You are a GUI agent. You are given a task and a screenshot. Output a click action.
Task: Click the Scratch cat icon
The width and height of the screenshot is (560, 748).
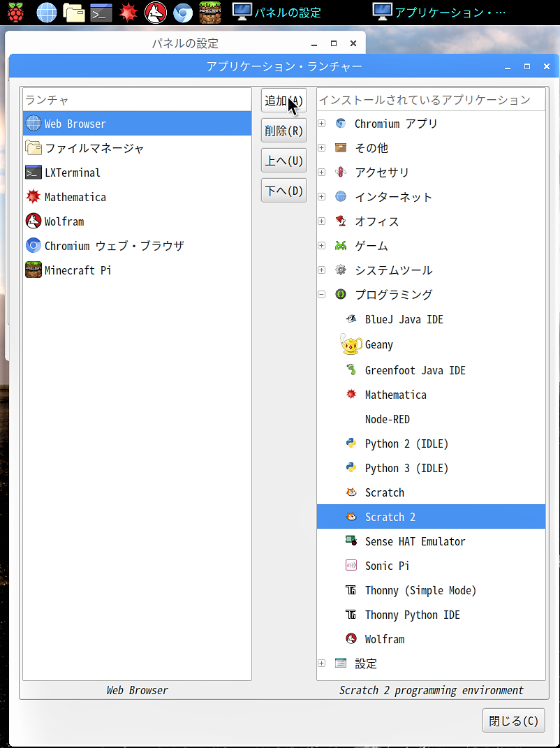pyautogui.click(x=351, y=492)
